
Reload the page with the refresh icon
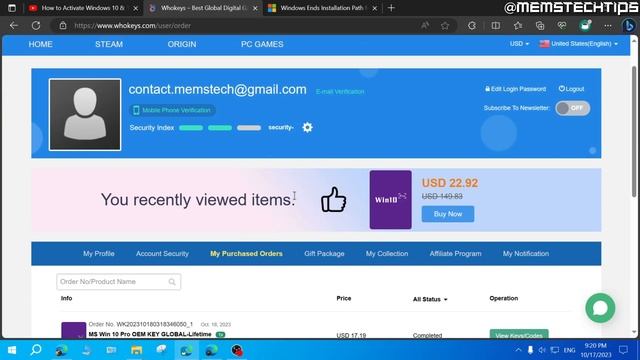(x=36, y=25)
